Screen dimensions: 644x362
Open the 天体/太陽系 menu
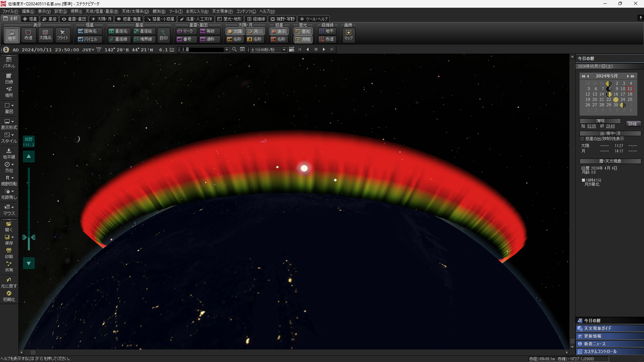pos(135,11)
